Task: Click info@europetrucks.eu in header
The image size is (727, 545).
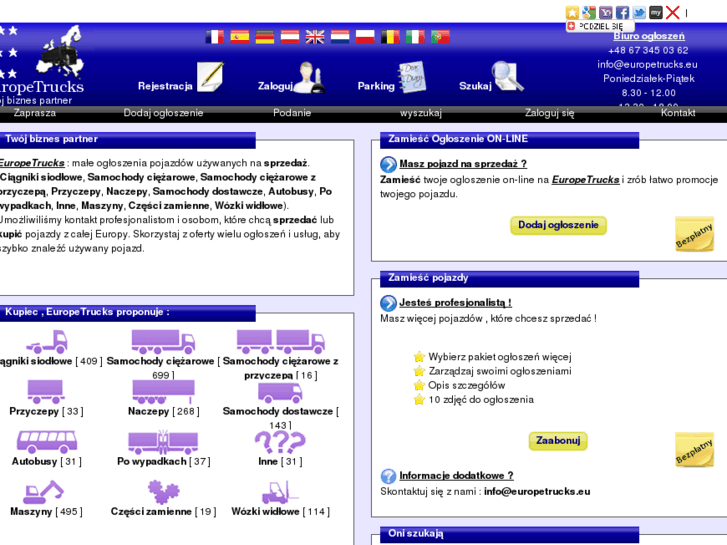Action: (647, 64)
